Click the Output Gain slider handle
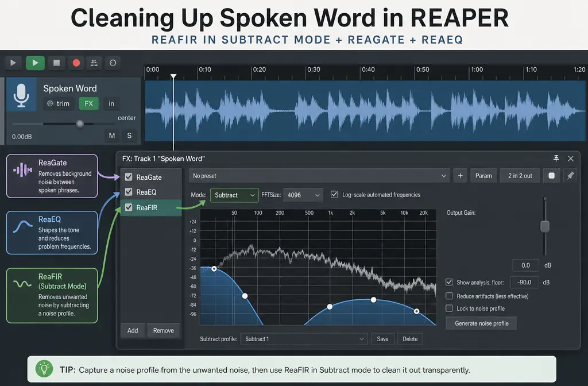 545,226
